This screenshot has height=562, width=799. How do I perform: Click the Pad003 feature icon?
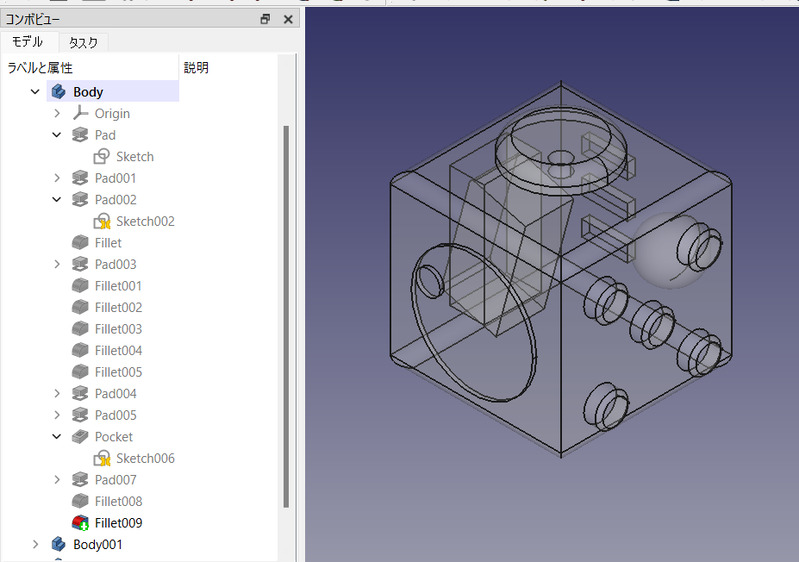[80, 264]
